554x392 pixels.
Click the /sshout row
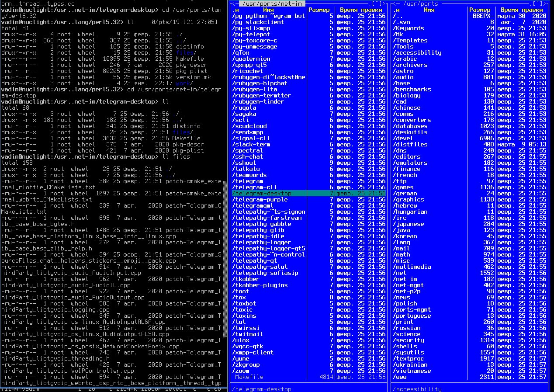coord(309,163)
